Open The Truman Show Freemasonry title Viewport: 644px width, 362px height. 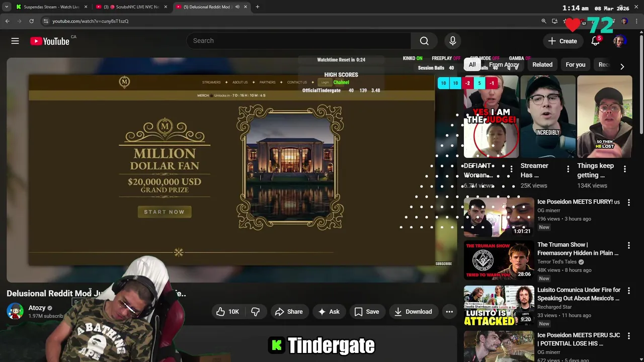click(578, 249)
